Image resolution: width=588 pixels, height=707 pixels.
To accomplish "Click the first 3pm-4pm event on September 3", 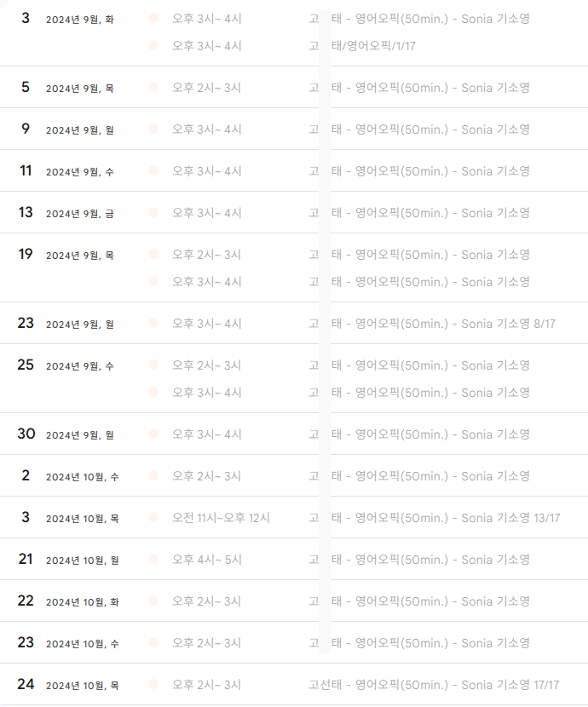I will (419, 19).
